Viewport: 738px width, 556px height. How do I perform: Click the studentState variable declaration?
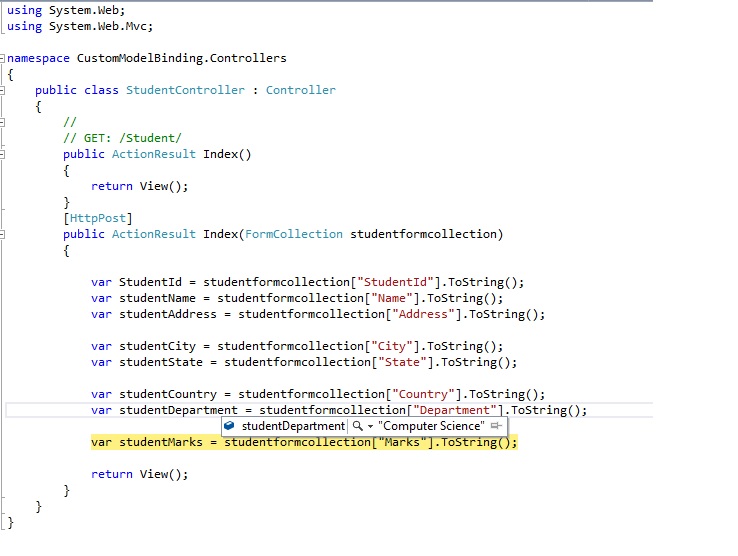click(160, 362)
